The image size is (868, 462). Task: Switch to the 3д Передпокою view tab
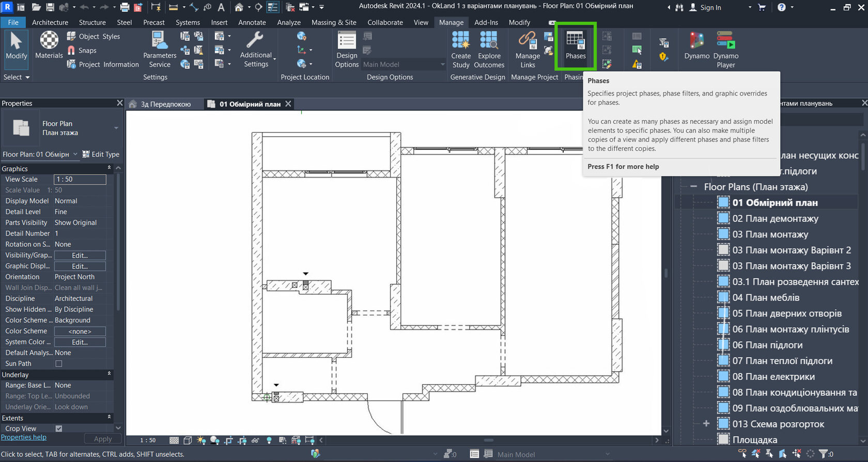[x=165, y=104]
